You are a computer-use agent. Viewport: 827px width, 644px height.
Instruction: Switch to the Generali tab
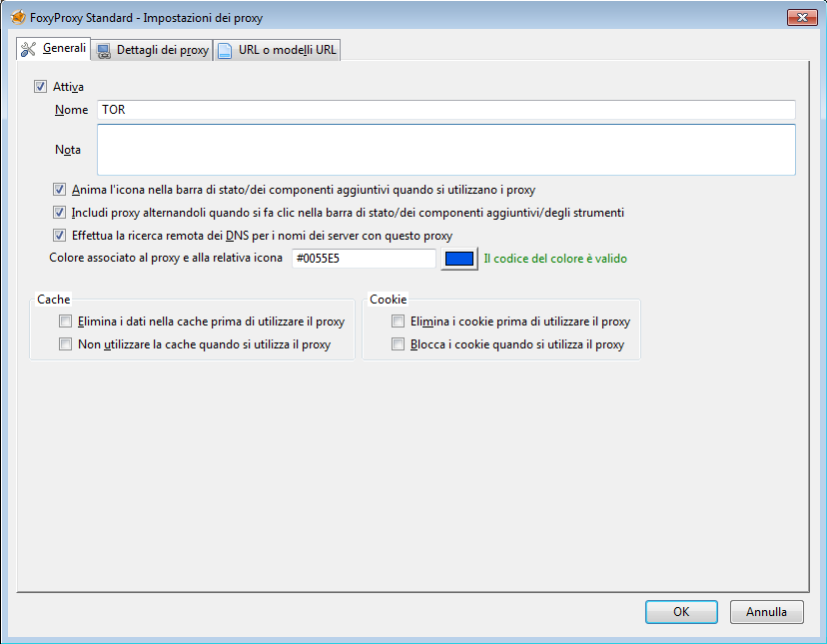[x=53, y=49]
